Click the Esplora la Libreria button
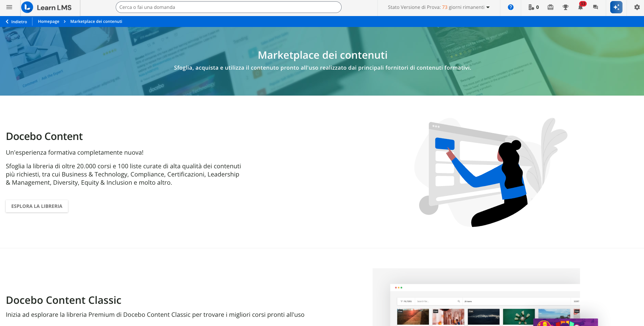The height and width of the screenshot is (326, 644). 37,206
